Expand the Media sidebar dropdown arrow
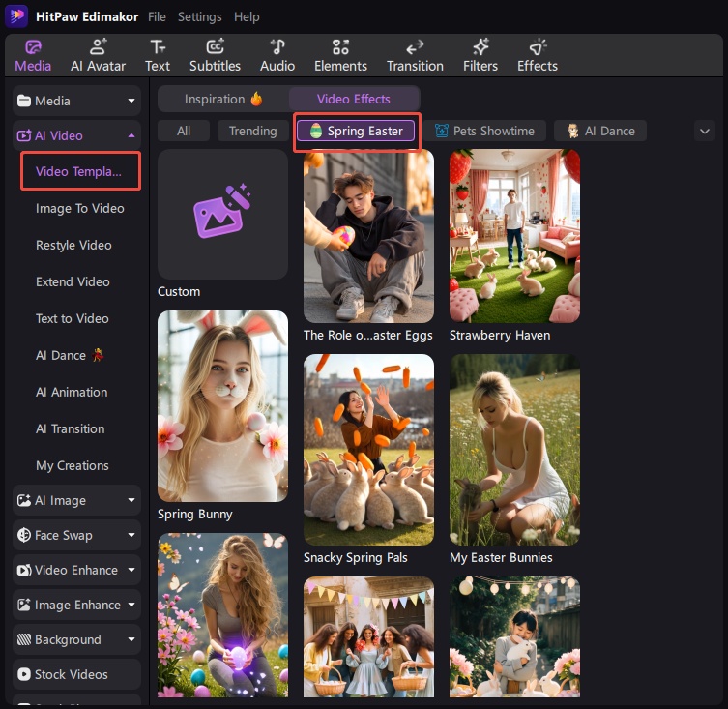728x709 pixels. click(x=131, y=101)
